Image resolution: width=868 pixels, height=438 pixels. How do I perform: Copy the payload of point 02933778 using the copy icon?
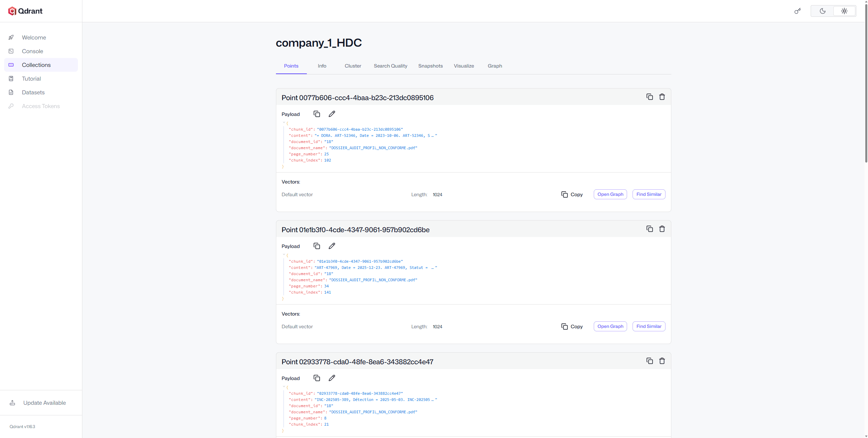tap(316, 378)
